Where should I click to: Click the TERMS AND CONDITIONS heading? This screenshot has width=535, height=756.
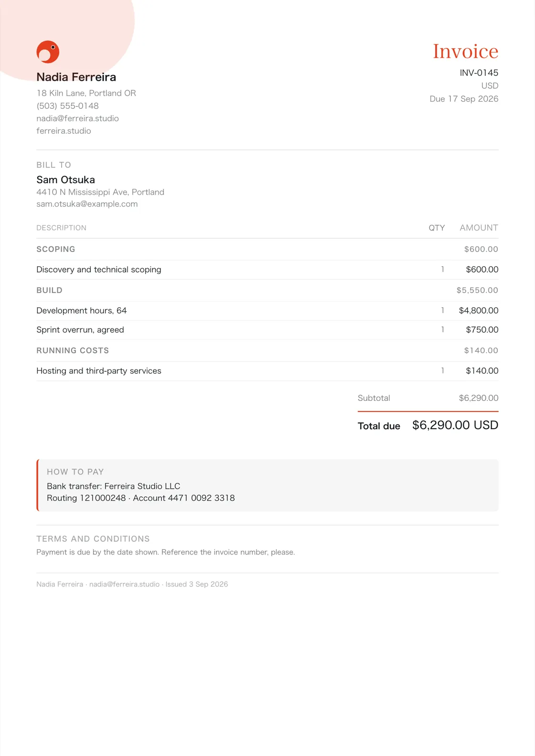pos(93,539)
